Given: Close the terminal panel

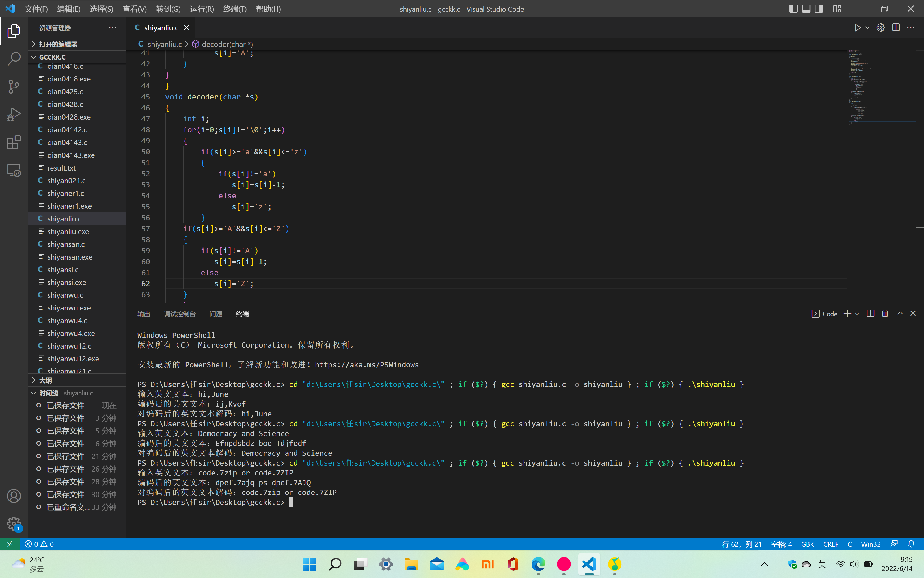Looking at the screenshot, I should coord(913,314).
